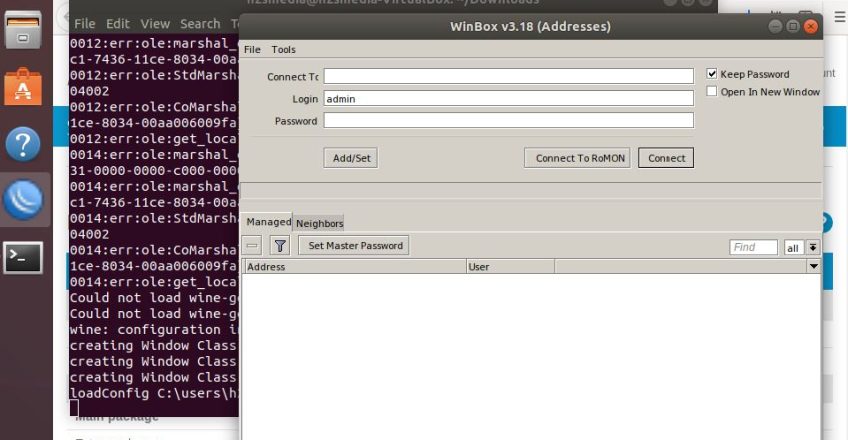Click the 'all' group selector field
The image size is (848, 440).
click(x=794, y=248)
